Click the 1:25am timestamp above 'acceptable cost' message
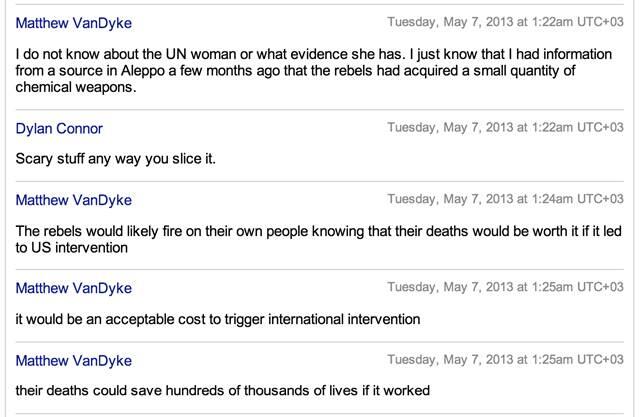The image size is (642, 417). pos(505,287)
